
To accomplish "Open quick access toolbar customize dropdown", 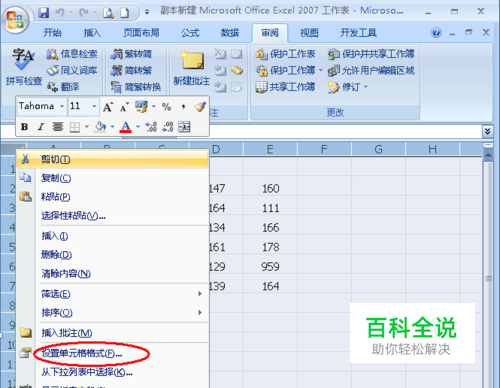I will click(x=147, y=13).
